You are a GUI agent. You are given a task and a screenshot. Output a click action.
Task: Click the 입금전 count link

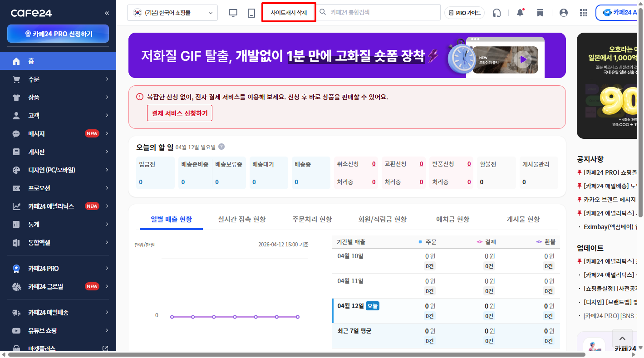[x=141, y=182]
